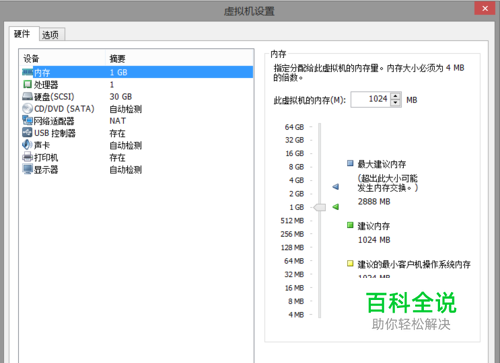Screen dimensions: 500x363
Task: Click the 2 GB label on memory scale
Action: 296,194
